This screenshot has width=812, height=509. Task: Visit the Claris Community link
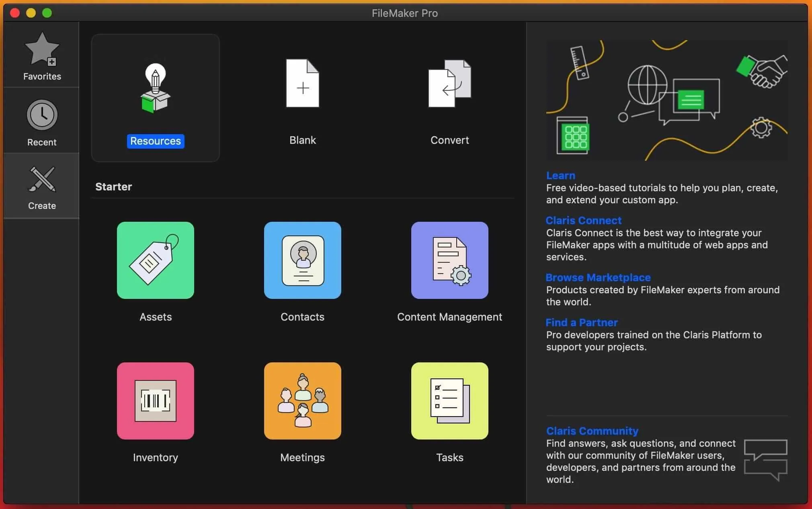click(x=591, y=431)
